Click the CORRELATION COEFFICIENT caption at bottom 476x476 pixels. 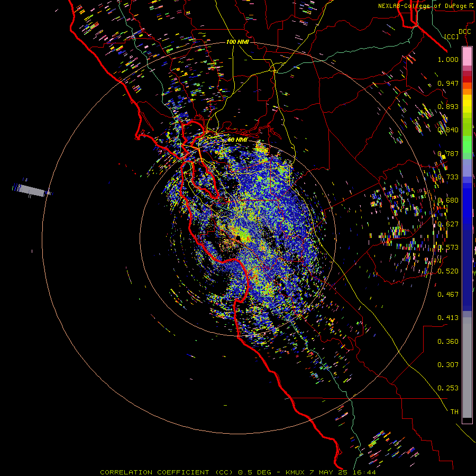(238, 472)
